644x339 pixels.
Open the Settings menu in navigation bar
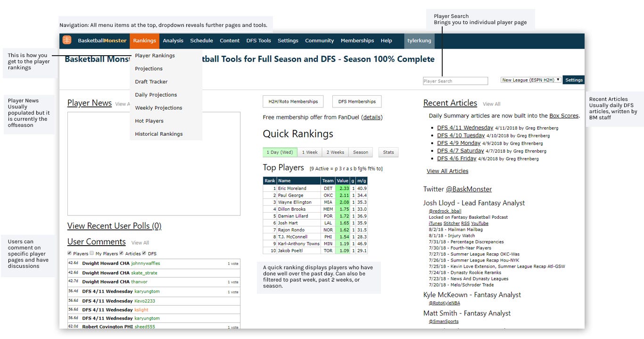pyautogui.click(x=288, y=41)
